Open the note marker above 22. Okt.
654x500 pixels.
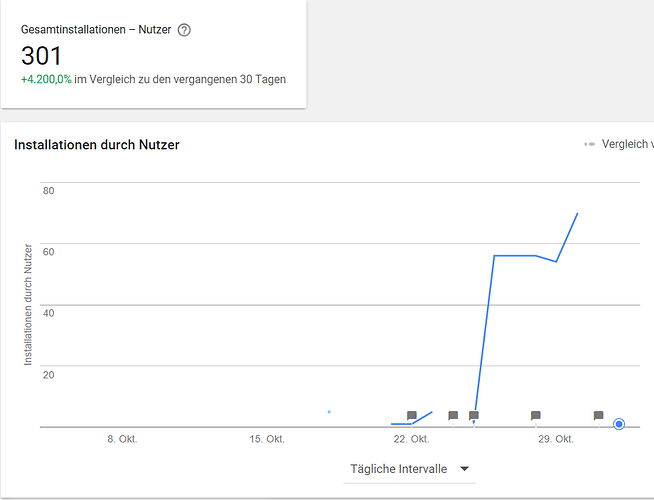click(412, 415)
